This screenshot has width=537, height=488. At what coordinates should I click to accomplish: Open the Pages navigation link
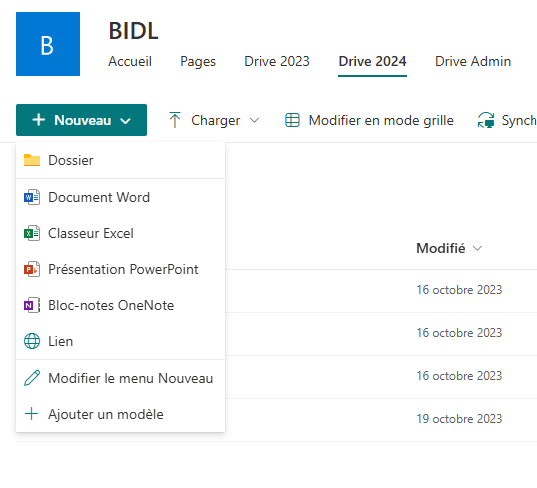coord(198,61)
